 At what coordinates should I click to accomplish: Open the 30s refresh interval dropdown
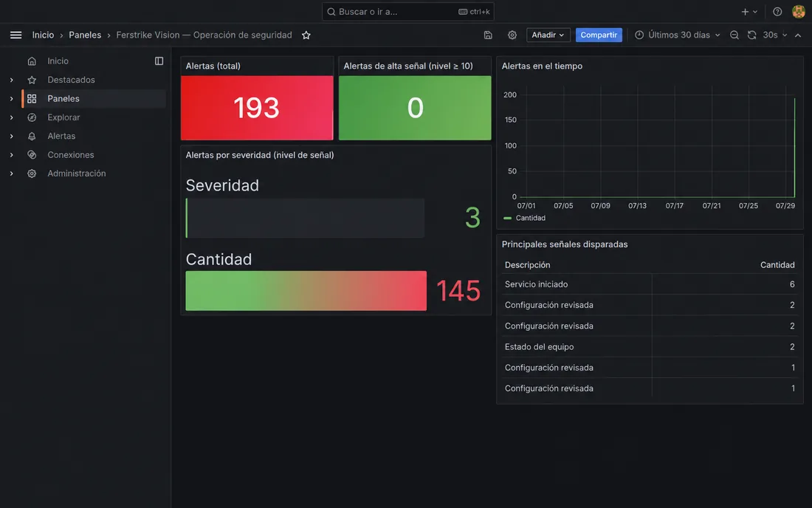pos(774,35)
